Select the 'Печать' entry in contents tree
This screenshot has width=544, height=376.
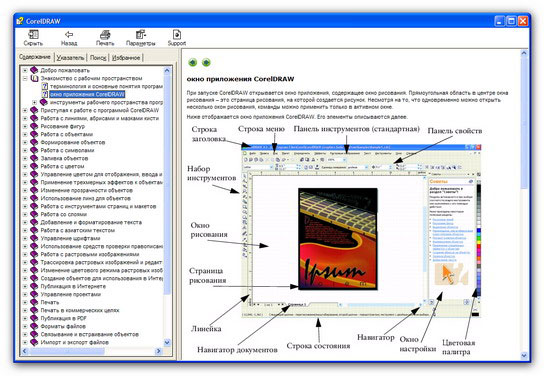pyautogui.click(x=50, y=302)
